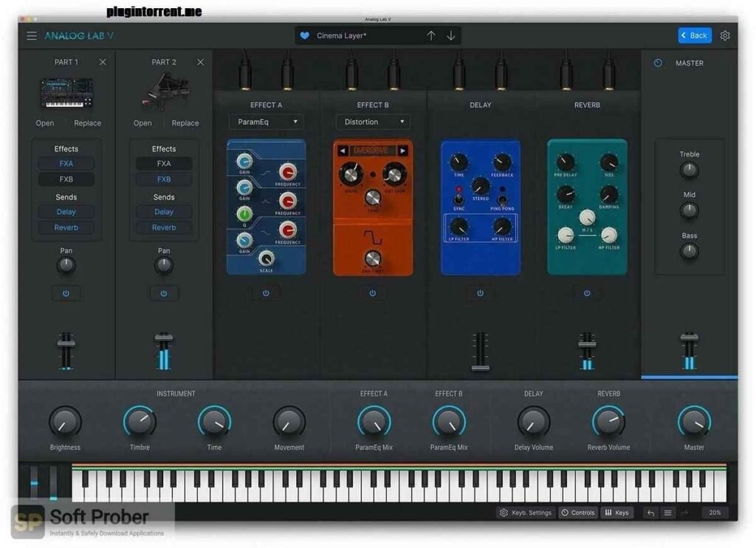Viewport: 756px width, 548px height.
Task: Click Pre Delay knob on reverb pedal
Action: pyautogui.click(x=565, y=162)
